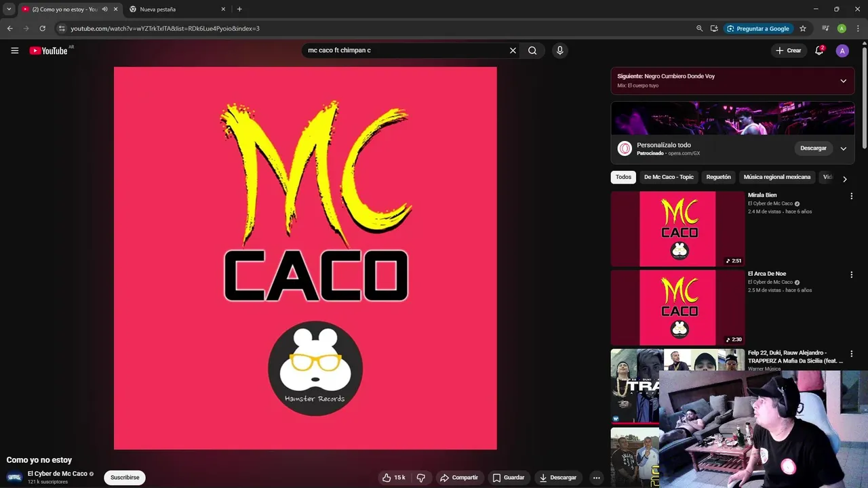Reload the YouTube page
This screenshot has width=868, height=488.
(42, 28)
